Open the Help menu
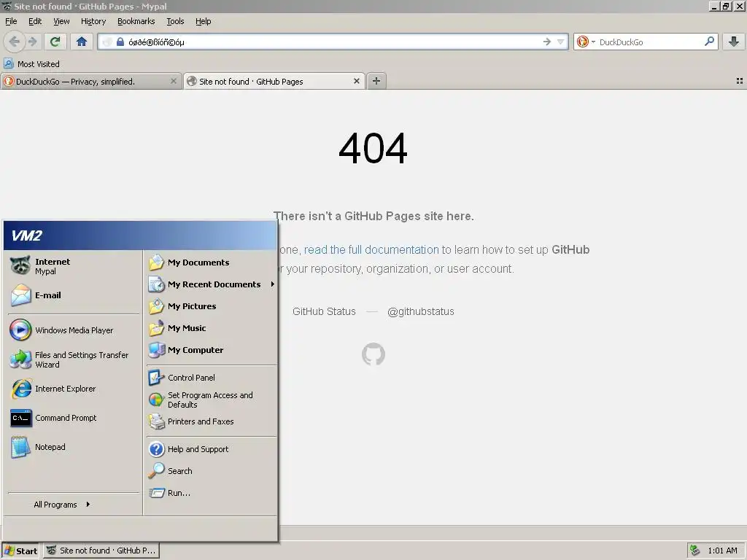 click(203, 21)
